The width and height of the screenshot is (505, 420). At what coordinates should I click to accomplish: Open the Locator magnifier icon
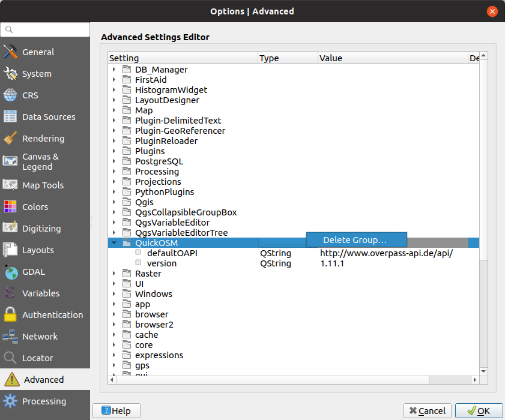(x=10, y=358)
